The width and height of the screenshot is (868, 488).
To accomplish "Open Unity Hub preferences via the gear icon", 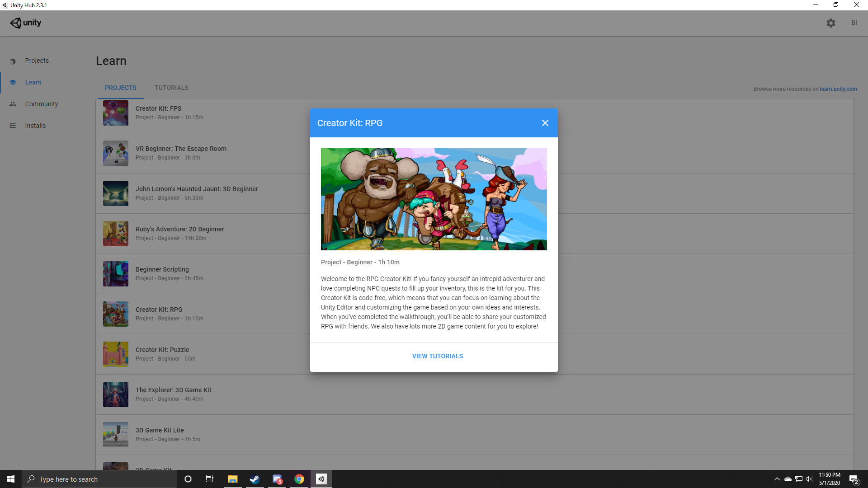I will click(830, 23).
